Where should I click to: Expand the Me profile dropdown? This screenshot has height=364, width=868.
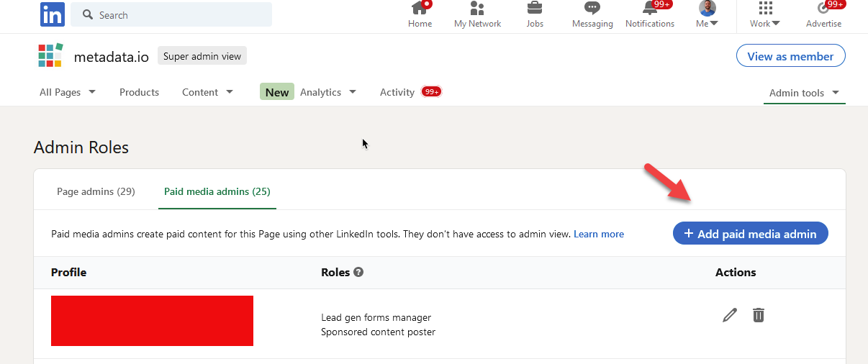707,14
